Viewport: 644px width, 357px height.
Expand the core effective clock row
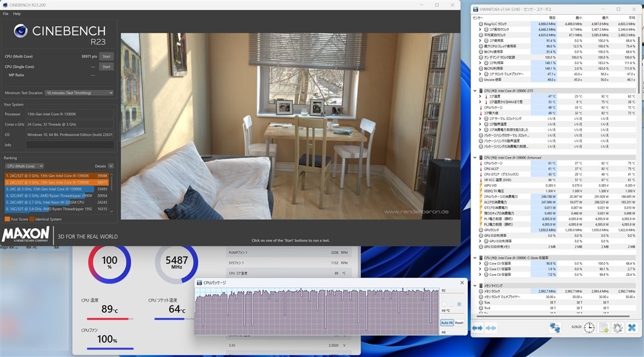click(480, 30)
